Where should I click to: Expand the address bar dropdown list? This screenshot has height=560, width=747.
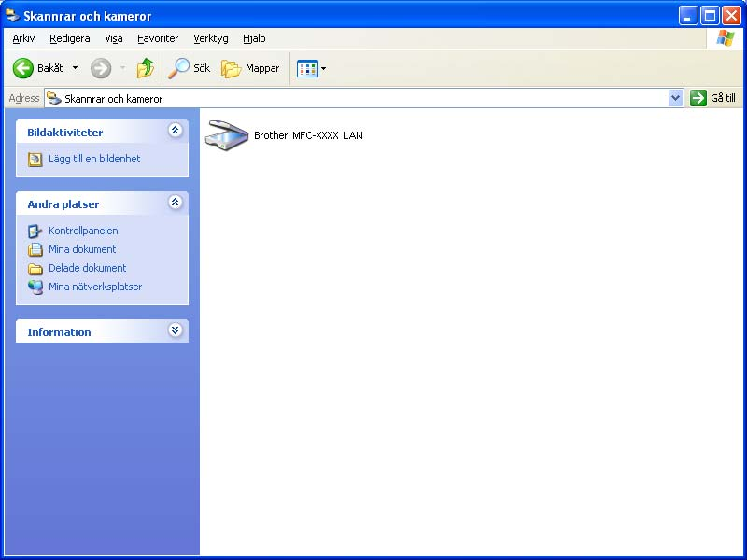675,99
